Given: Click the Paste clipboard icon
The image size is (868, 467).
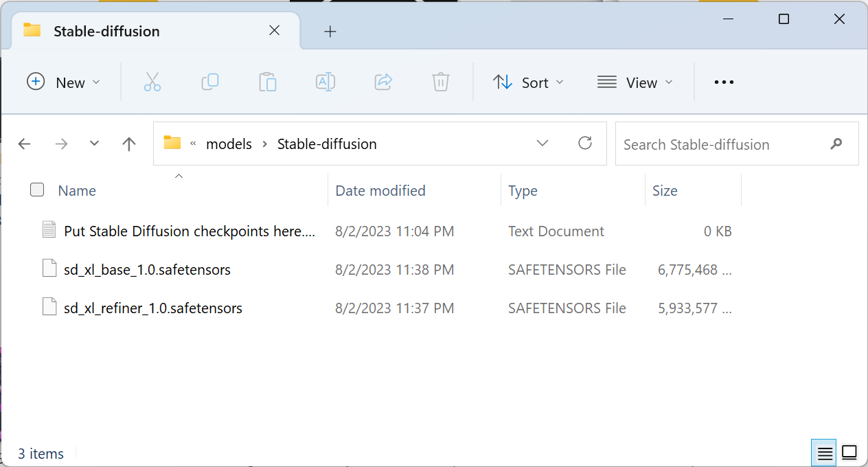Looking at the screenshot, I should [x=267, y=82].
